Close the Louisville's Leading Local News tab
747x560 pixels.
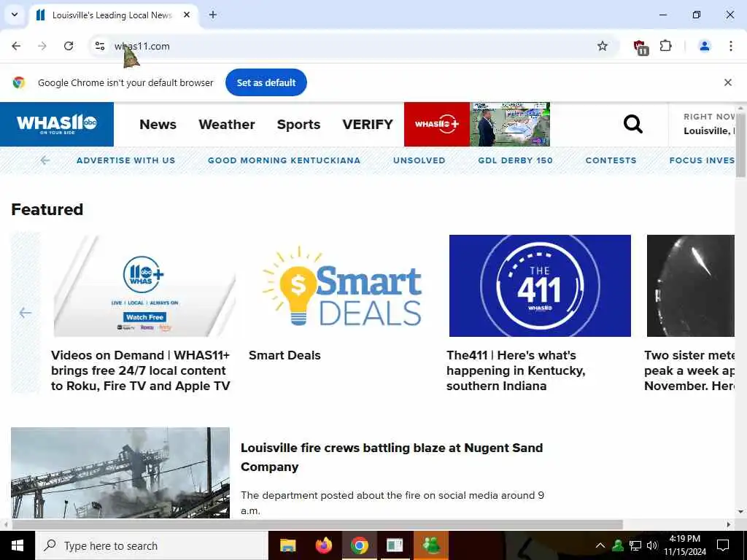pos(187,15)
